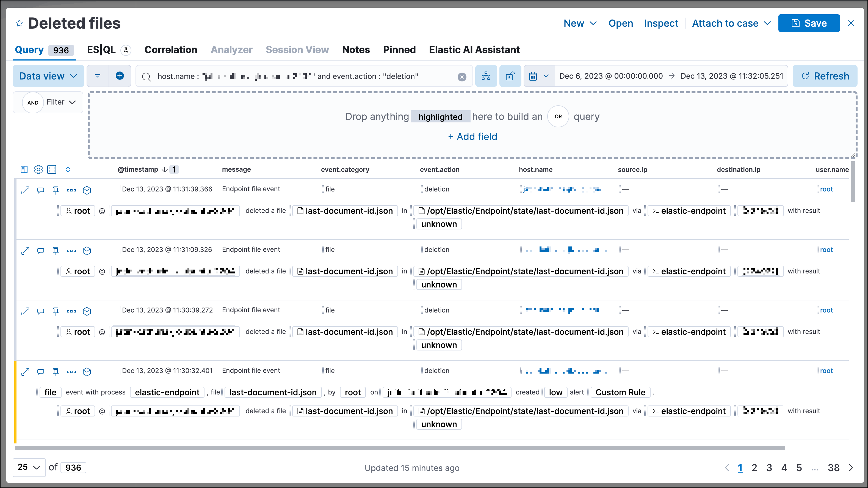This screenshot has height=488, width=868.
Task: Open the timeline settings gear icon
Action: coord(38,169)
